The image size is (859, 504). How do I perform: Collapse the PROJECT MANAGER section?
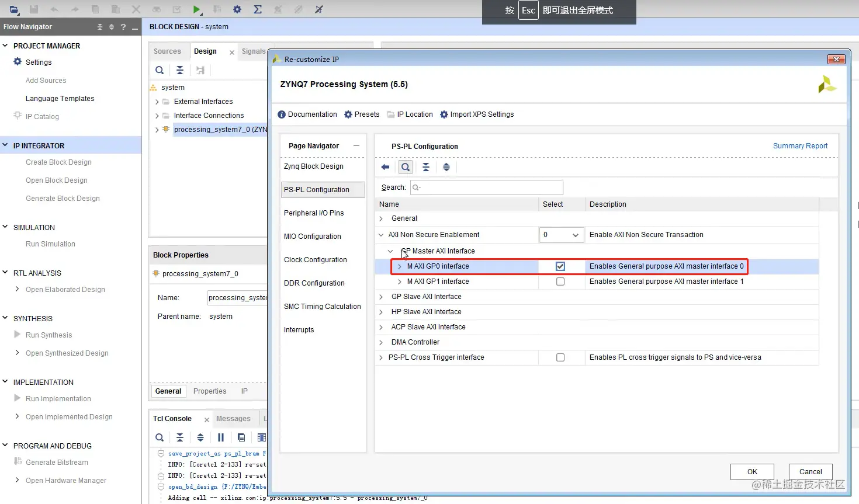5,46
